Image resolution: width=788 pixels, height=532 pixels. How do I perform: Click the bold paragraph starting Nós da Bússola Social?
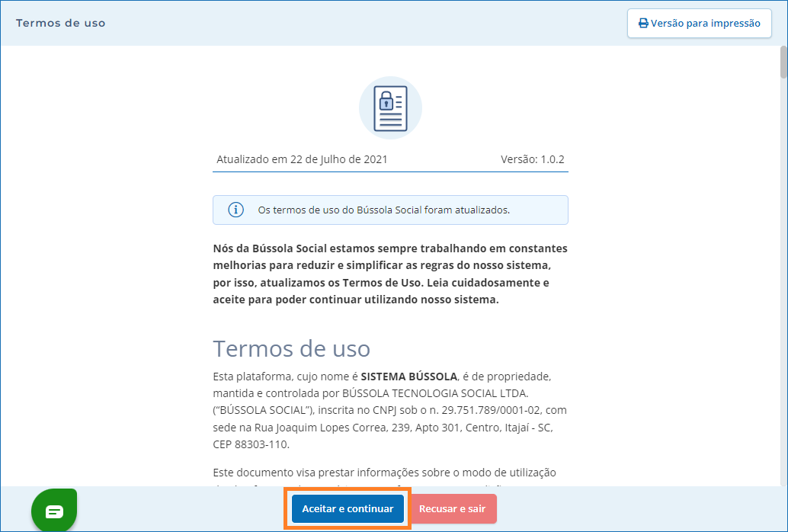click(x=390, y=274)
